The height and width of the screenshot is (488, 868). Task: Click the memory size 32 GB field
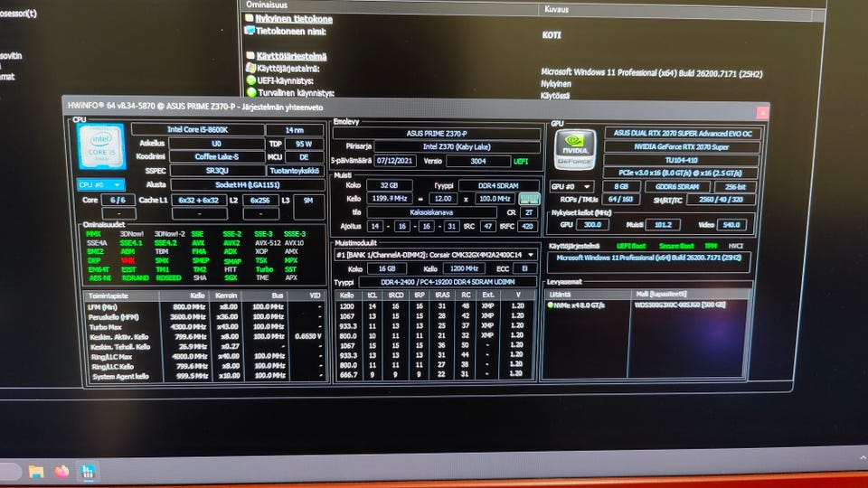[x=389, y=185]
